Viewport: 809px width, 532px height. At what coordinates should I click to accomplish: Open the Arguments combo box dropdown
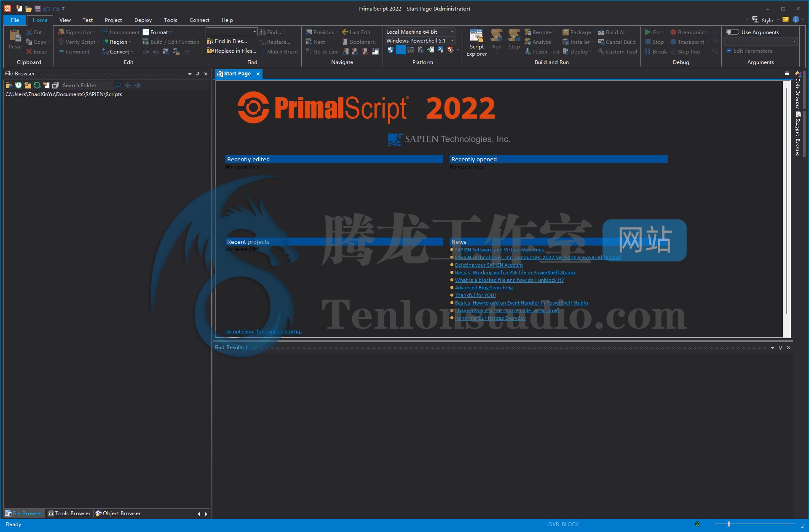(x=794, y=41)
